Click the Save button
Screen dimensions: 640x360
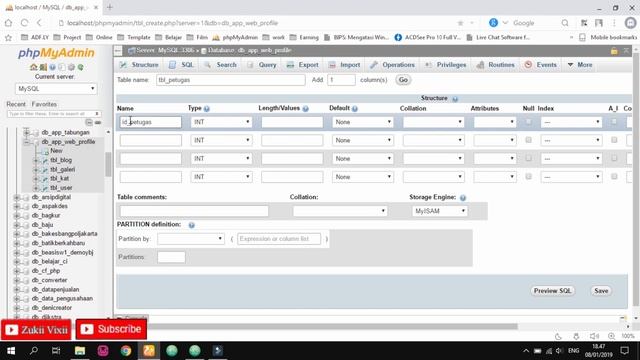coord(601,291)
